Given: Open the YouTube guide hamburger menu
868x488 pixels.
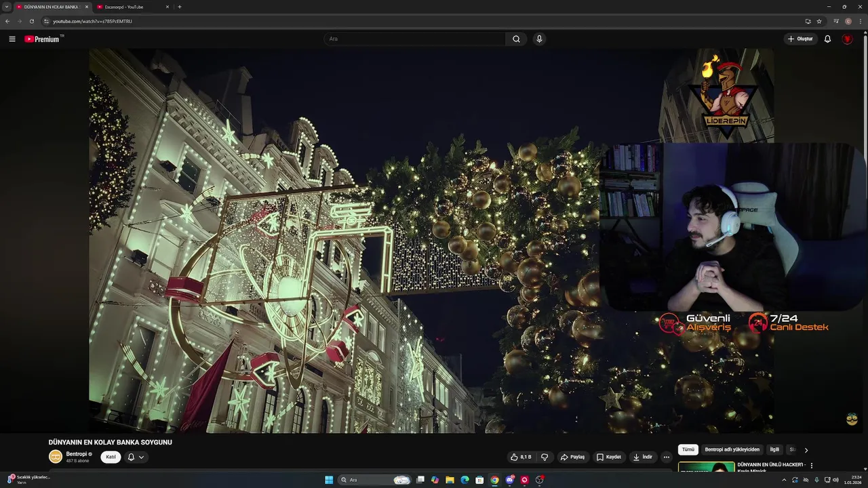Looking at the screenshot, I should tap(12, 39).
